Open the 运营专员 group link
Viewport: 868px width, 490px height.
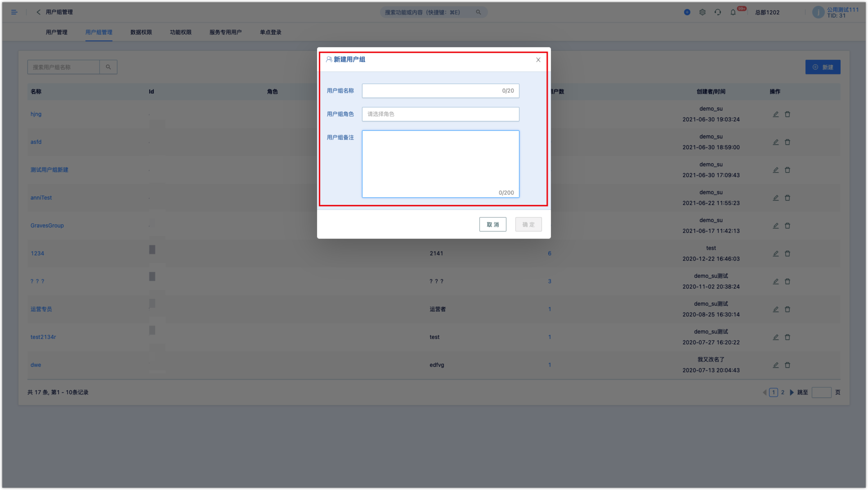click(x=41, y=309)
